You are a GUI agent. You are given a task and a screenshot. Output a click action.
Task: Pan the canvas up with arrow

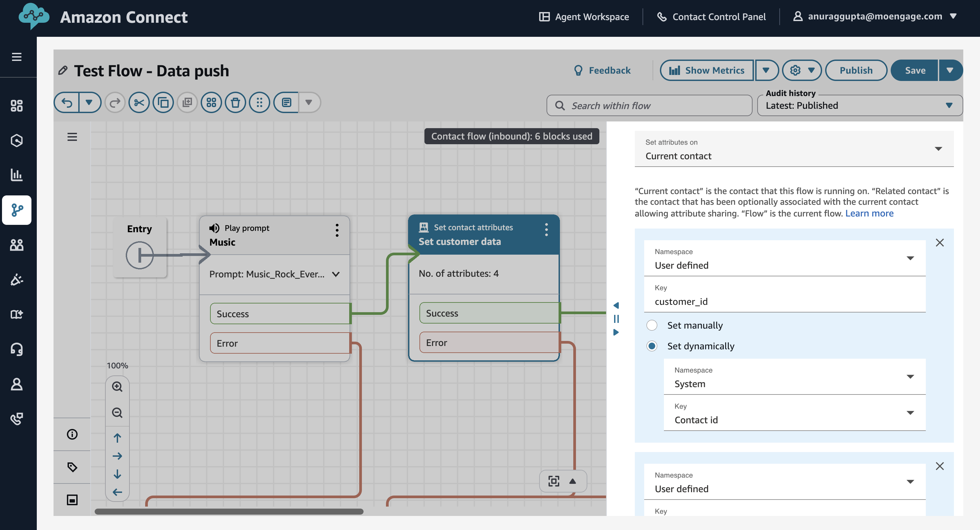117,438
